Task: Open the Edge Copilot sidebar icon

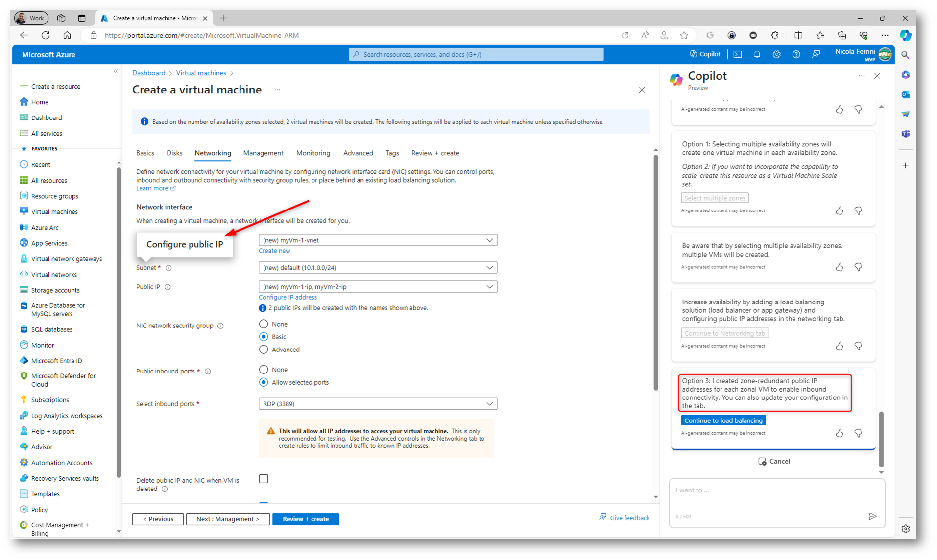Action: point(905,35)
